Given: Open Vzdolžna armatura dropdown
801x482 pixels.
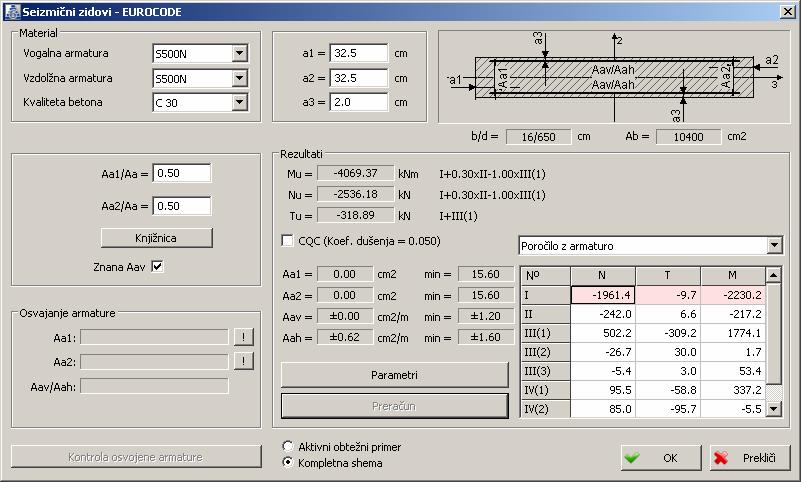Looking at the screenshot, I should pyautogui.click(x=240, y=78).
